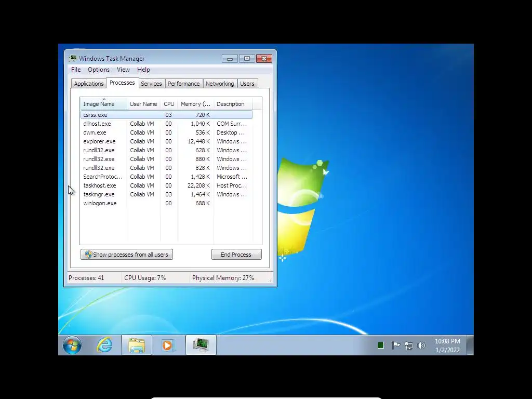Open the View menu
The width and height of the screenshot is (532, 399).
pos(123,70)
